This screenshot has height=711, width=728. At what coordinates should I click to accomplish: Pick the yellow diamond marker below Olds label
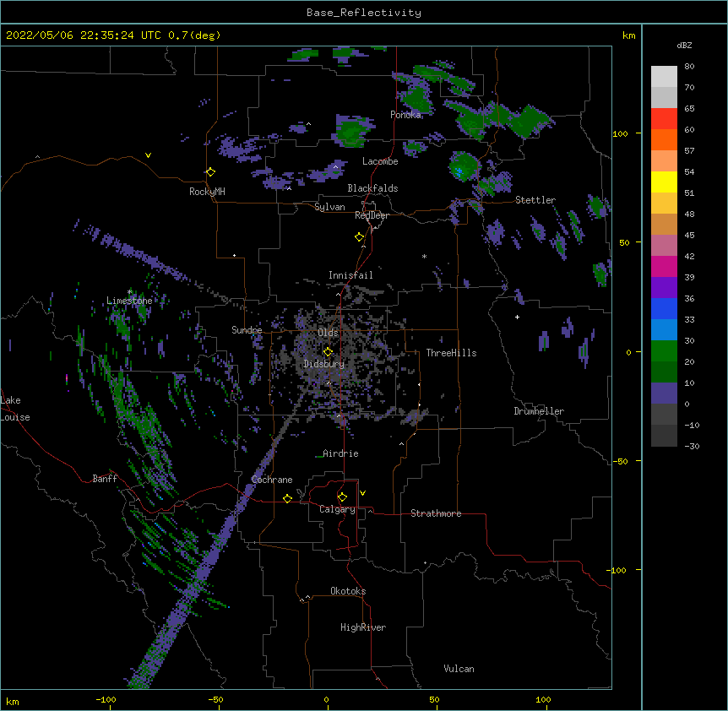click(x=328, y=352)
